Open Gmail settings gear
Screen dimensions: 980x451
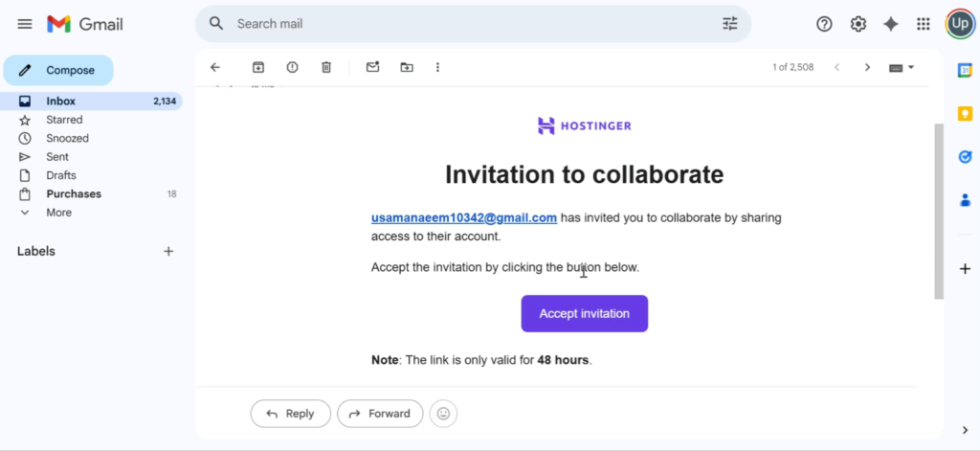click(x=858, y=24)
